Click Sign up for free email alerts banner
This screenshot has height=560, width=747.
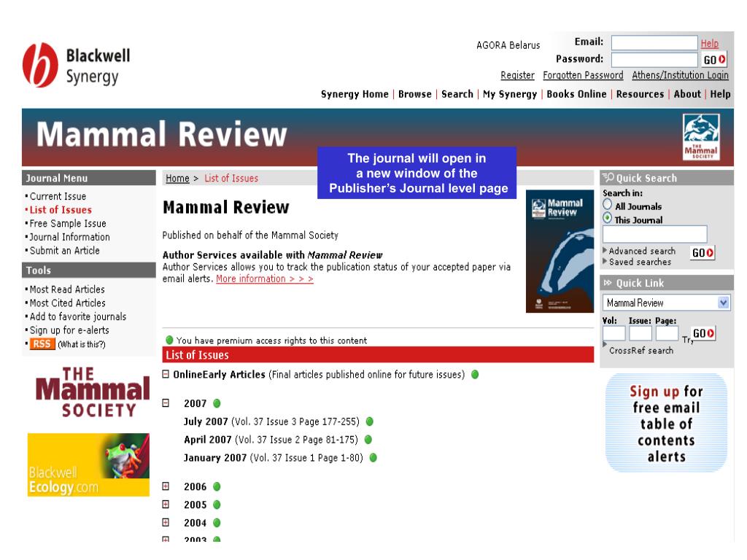click(x=666, y=423)
